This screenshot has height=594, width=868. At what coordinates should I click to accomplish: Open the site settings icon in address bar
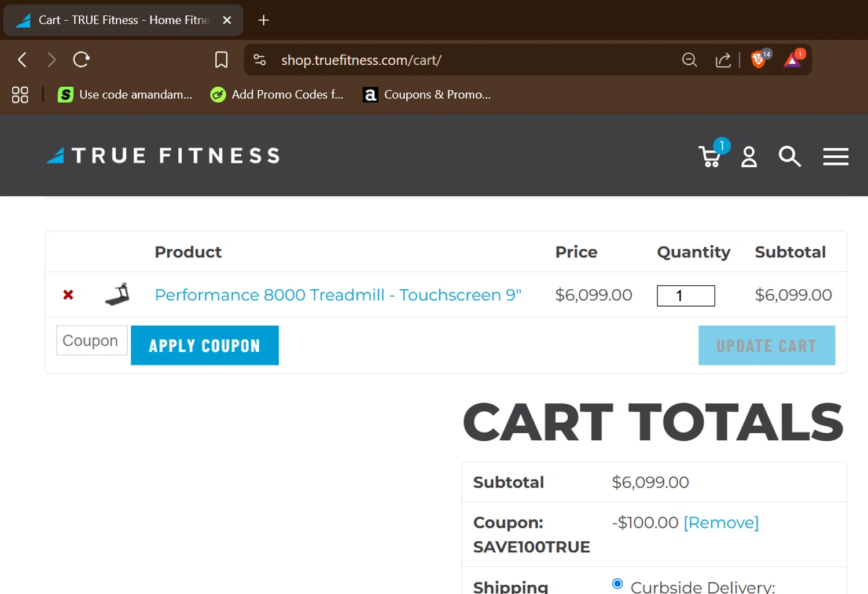(x=260, y=60)
